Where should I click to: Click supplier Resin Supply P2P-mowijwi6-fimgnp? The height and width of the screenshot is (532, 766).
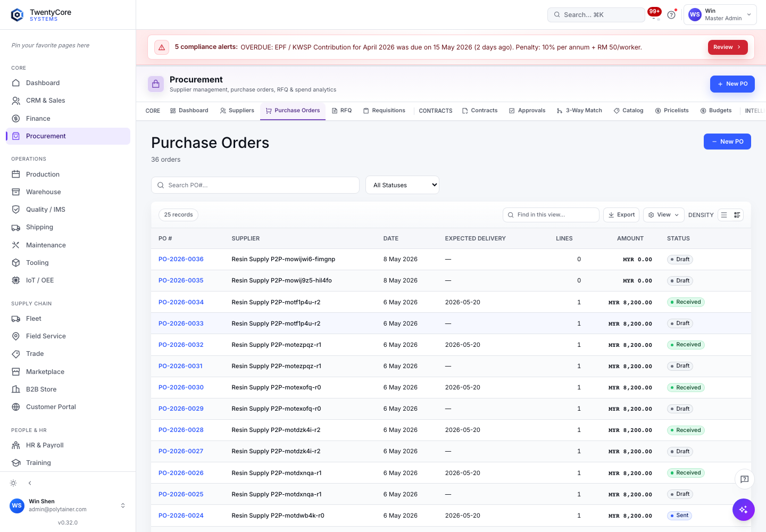pyautogui.click(x=283, y=259)
